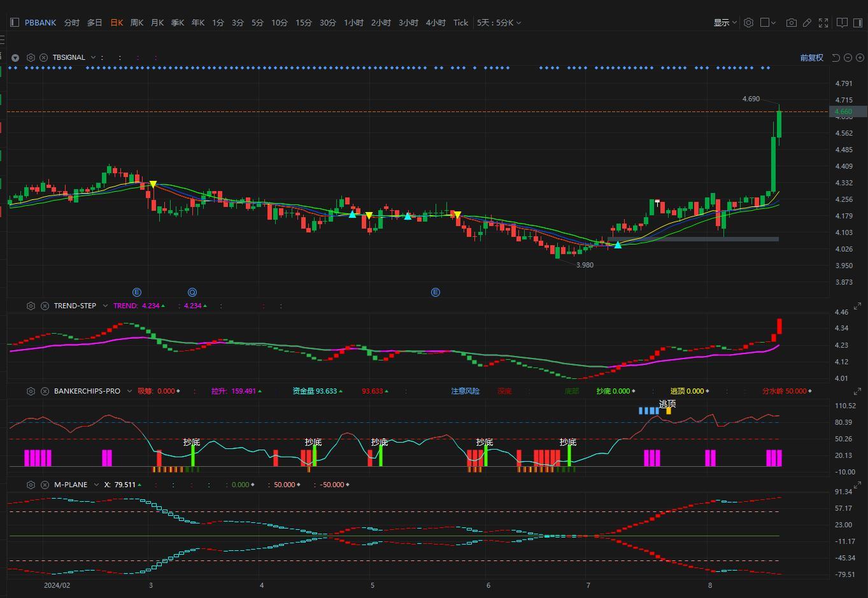Click the 3.980 low price label
The width and height of the screenshot is (868, 598).
click(585, 265)
